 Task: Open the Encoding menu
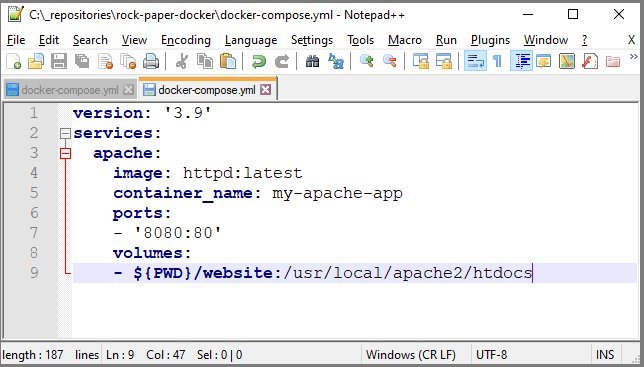[x=186, y=40]
